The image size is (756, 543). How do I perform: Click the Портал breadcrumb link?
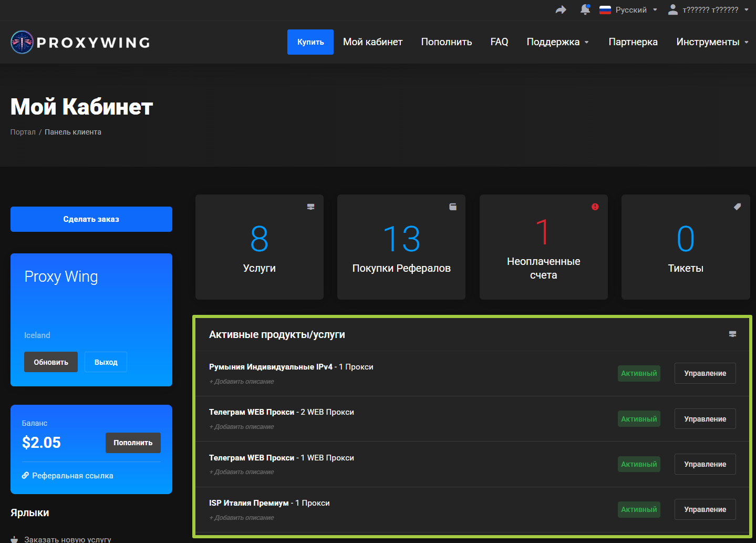(23, 132)
